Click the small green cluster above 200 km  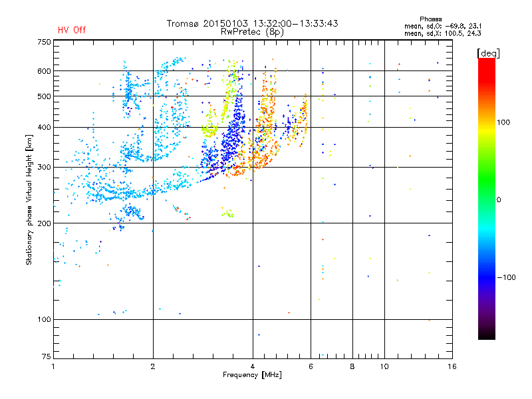pyautogui.click(x=227, y=213)
